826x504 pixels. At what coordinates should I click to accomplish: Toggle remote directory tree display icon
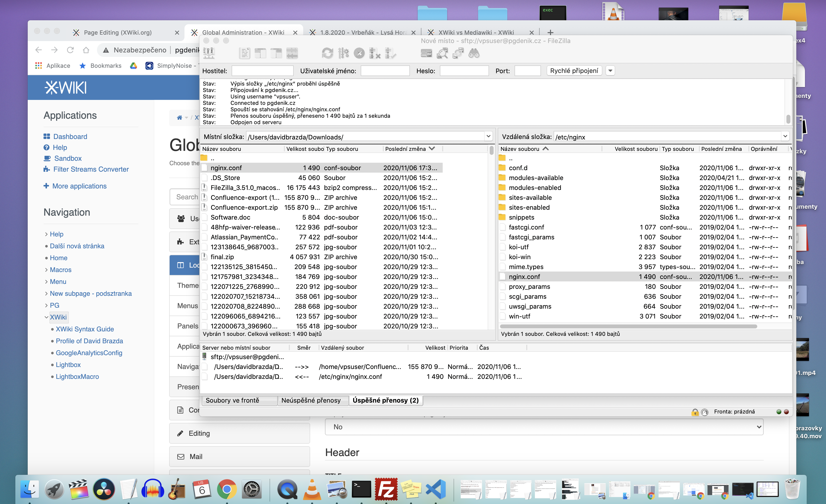click(276, 53)
